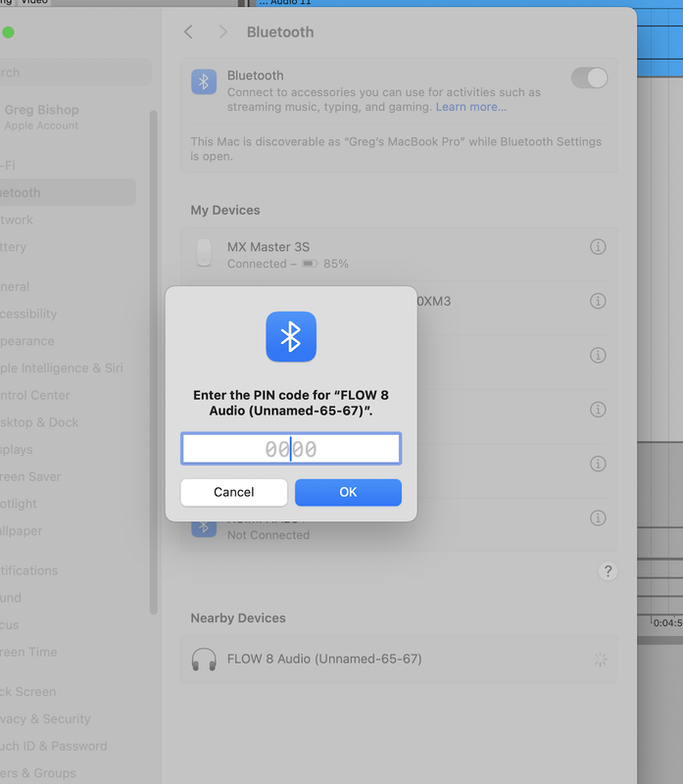Image resolution: width=683 pixels, height=784 pixels.
Task: Click the connecting spinner for FLOW 8 Audio
Action: coord(601,660)
